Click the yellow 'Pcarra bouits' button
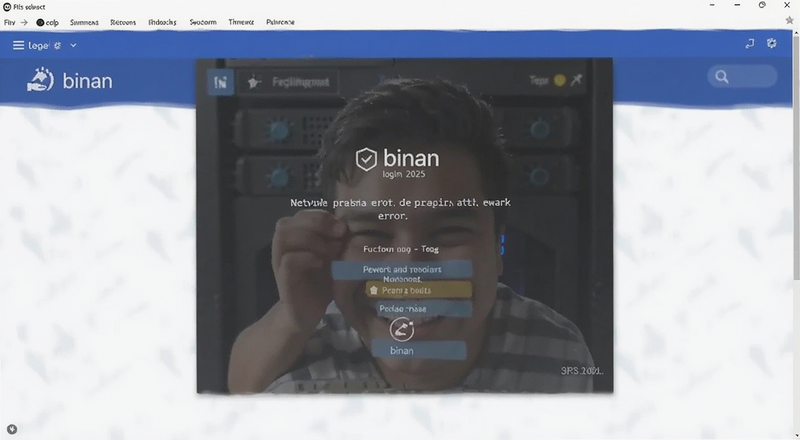The image size is (800, 440). click(x=419, y=290)
